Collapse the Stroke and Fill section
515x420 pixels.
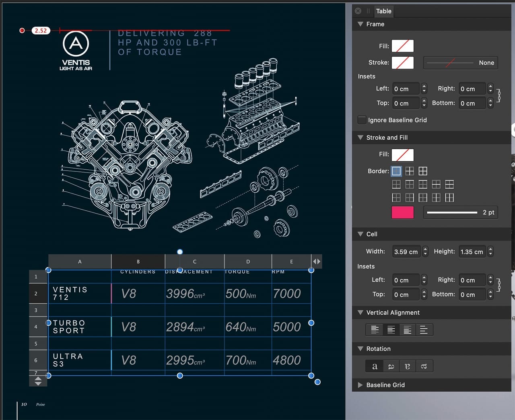360,138
